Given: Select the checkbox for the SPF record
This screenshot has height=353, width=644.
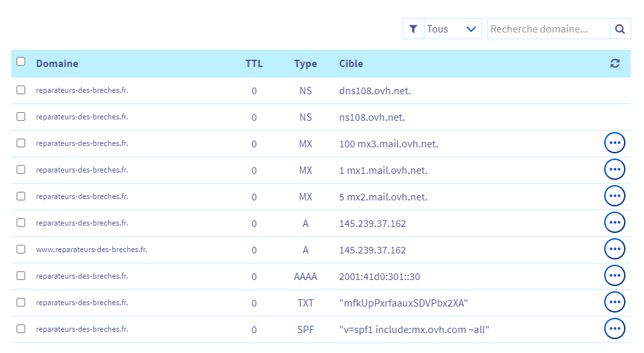Looking at the screenshot, I should pos(21,328).
